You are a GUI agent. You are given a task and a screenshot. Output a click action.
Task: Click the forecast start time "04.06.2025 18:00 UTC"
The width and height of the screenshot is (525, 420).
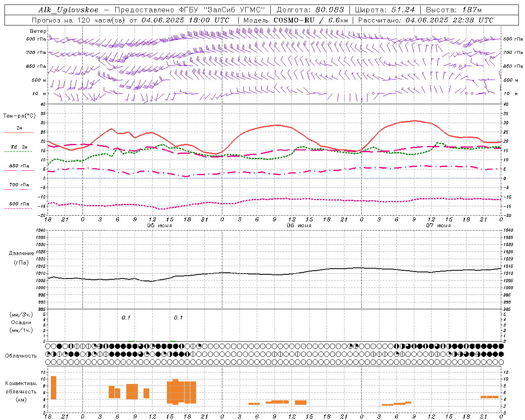click(185, 20)
